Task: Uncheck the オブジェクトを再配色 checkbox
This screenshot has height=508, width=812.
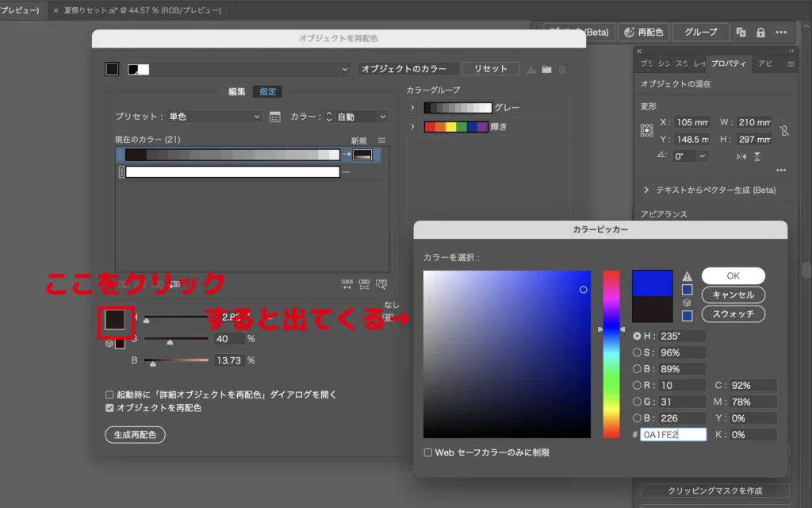Action: pos(109,408)
